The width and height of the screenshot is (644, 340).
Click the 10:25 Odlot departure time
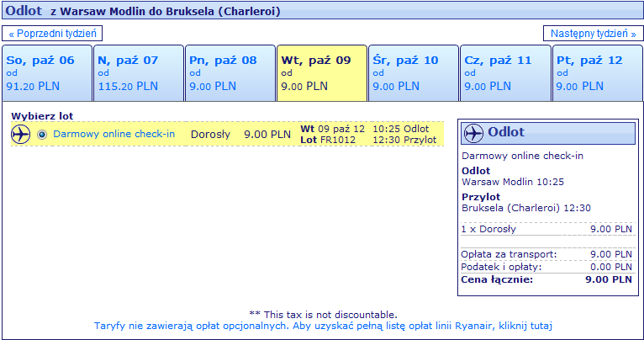tap(401, 129)
